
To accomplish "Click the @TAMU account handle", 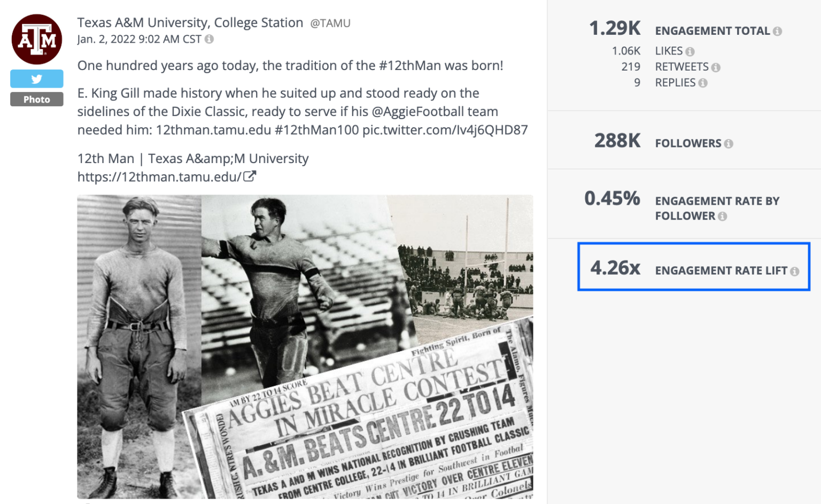I will 330,22.
